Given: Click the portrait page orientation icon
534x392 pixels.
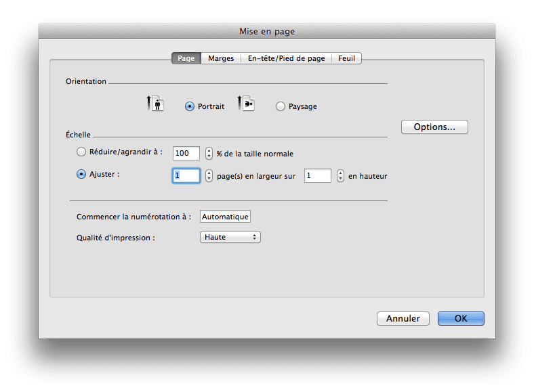Looking at the screenshot, I should 155,103.
